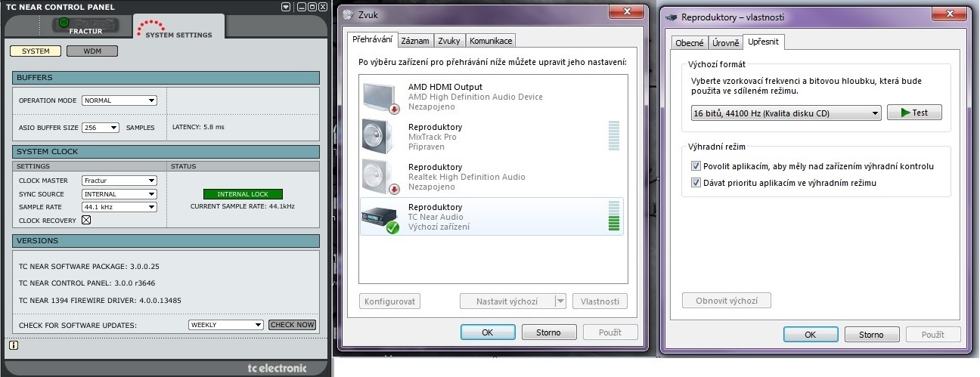Viewport: 980px width, 377px height.
Task: Click the TC Near Audio volume level meter
Action: coord(613,216)
